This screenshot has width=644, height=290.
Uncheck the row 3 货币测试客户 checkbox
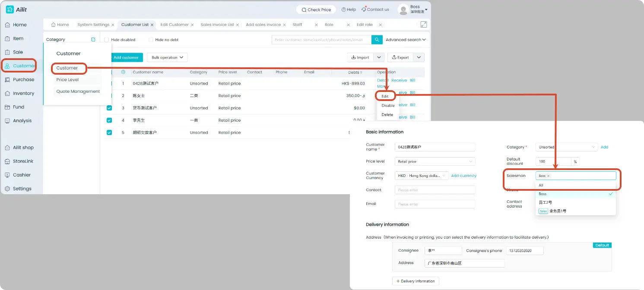(109, 108)
